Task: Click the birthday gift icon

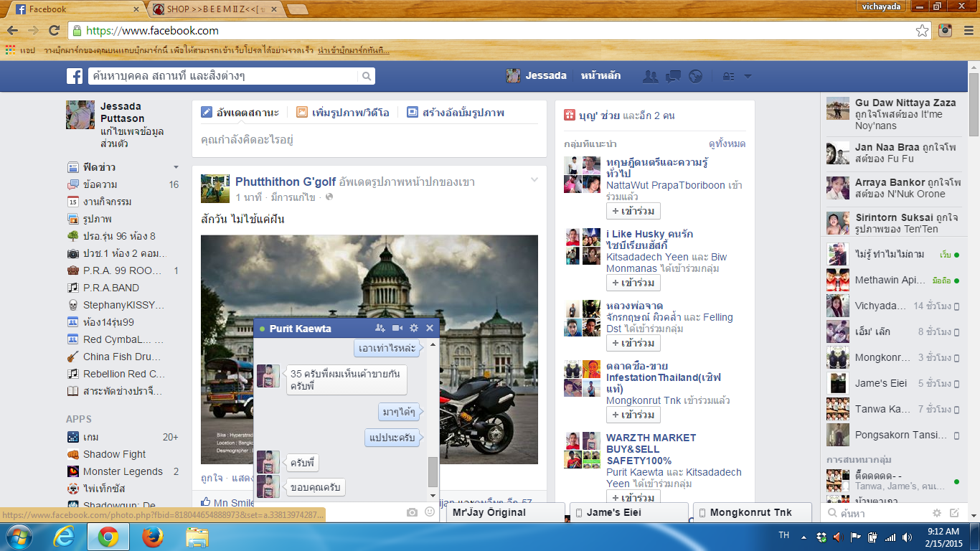Action: point(569,115)
